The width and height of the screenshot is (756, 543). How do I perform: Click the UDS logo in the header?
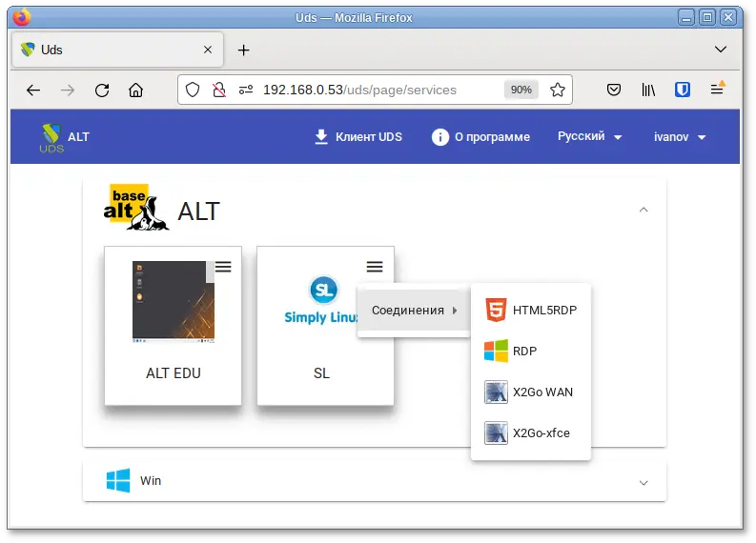(x=52, y=137)
